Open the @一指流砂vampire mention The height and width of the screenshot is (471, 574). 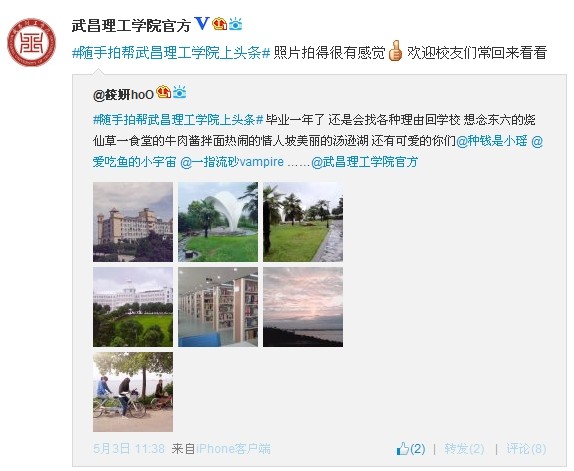click(x=232, y=162)
